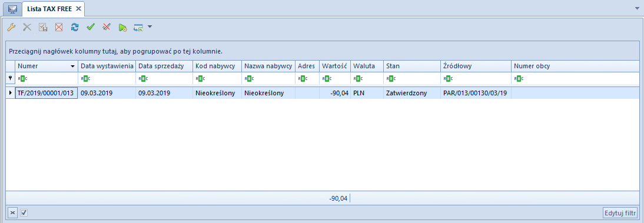Screen dimensions: 644x223
Task: Click the row indicator arrow of TF/2019/00001/013
Action: (x=10, y=93)
